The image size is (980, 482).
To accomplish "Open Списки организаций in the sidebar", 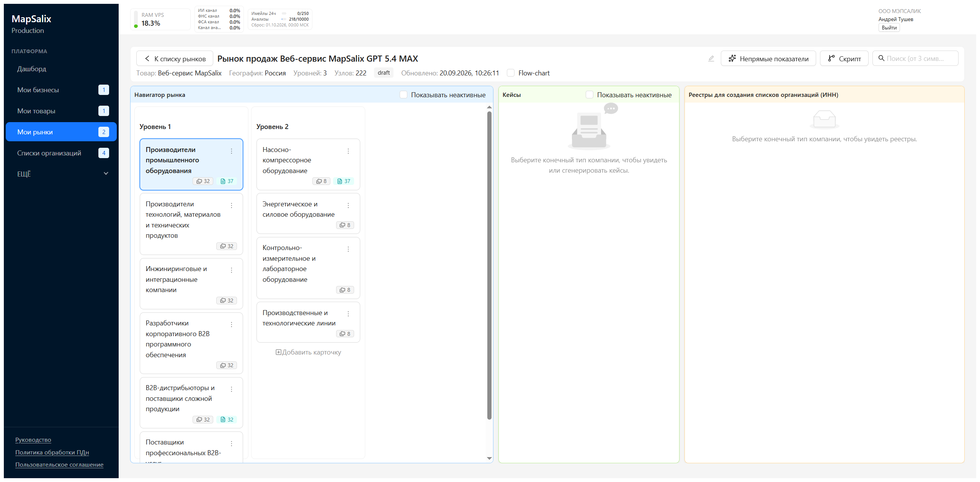I will click(x=61, y=153).
